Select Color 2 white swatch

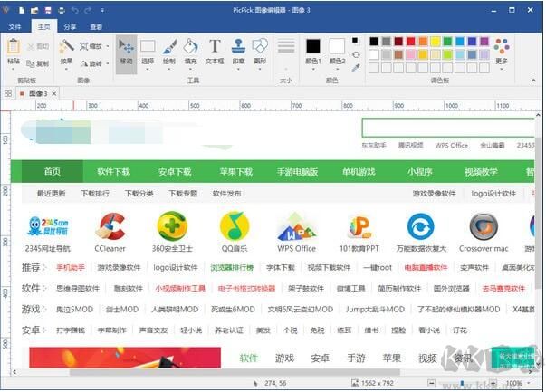tap(337, 46)
